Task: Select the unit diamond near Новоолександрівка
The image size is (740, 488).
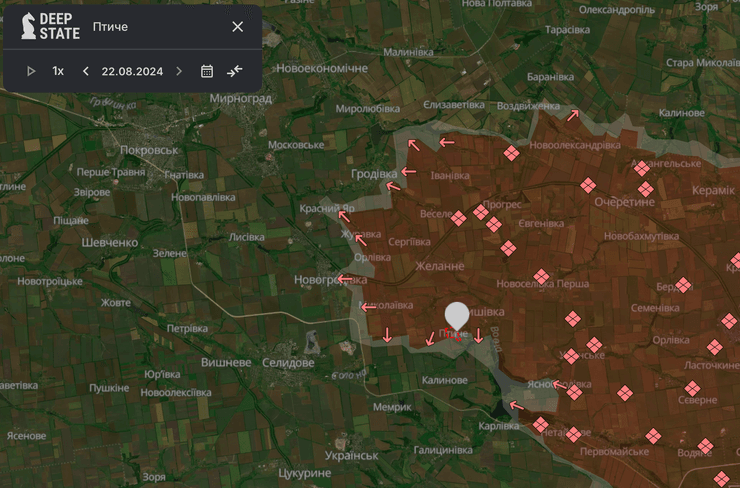Action: [x=511, y=153]
